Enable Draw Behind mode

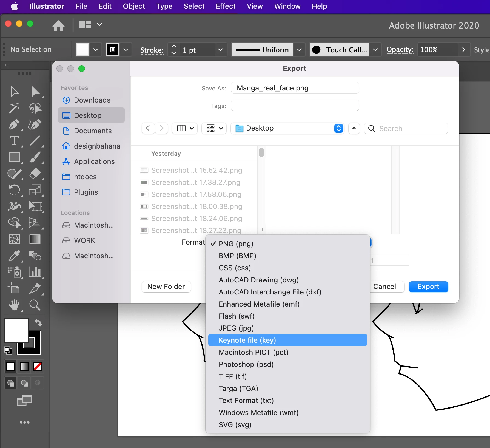24,383
